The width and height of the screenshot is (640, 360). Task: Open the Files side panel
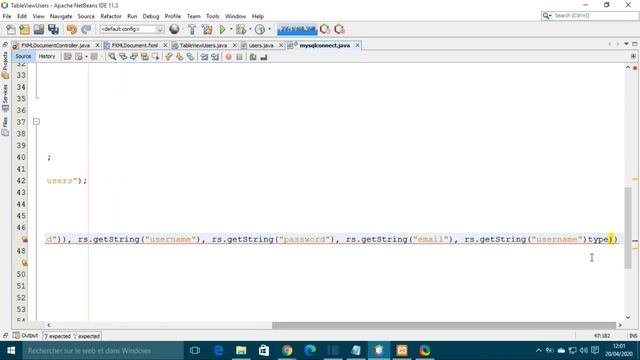(x=5, y=127)
